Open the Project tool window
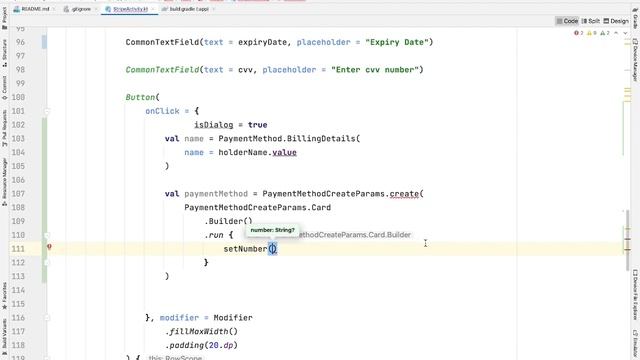Image resolution: width=640 pixels, height=360 pixels. 4,18
